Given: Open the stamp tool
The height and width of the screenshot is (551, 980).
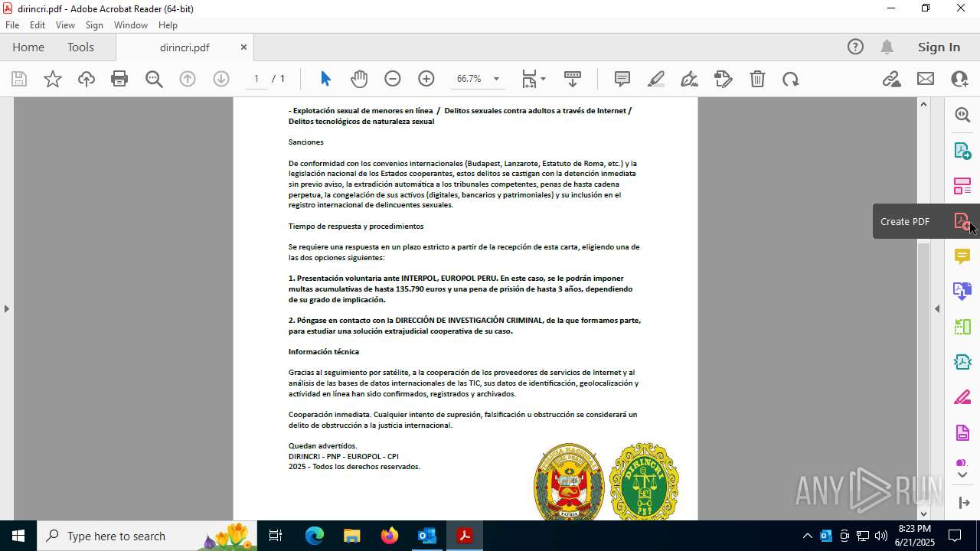Looking at the screenshot, I should tap(724, 79).
